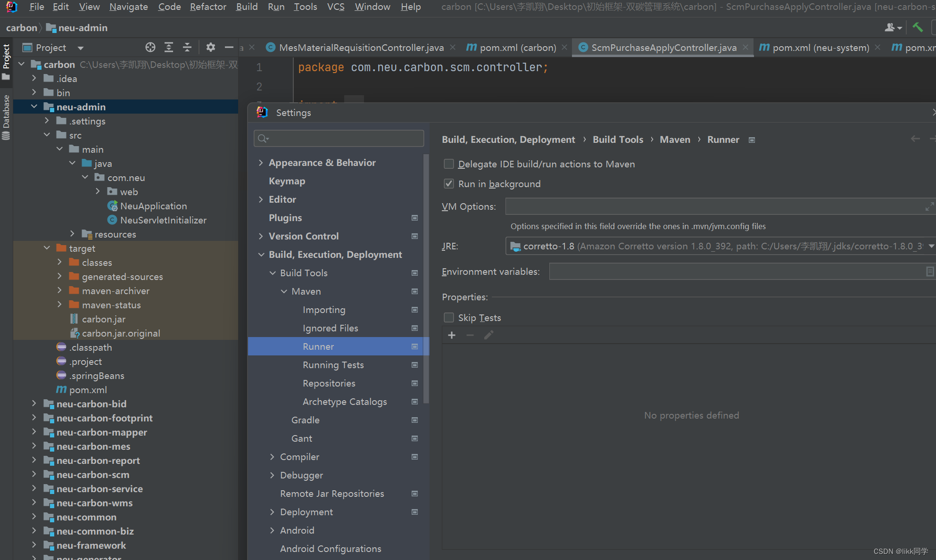Select Keymap in settings list

tap(287, 181)
